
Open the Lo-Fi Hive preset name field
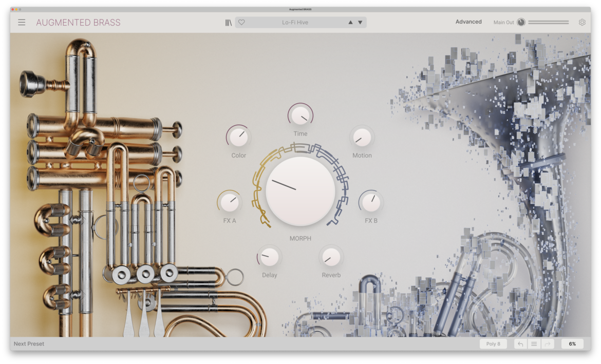point(295,23)
